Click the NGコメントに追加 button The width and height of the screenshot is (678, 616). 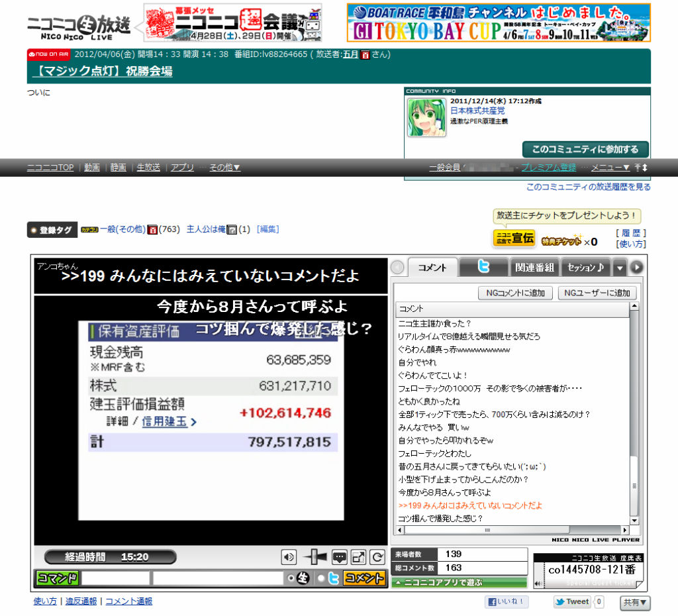515,293
